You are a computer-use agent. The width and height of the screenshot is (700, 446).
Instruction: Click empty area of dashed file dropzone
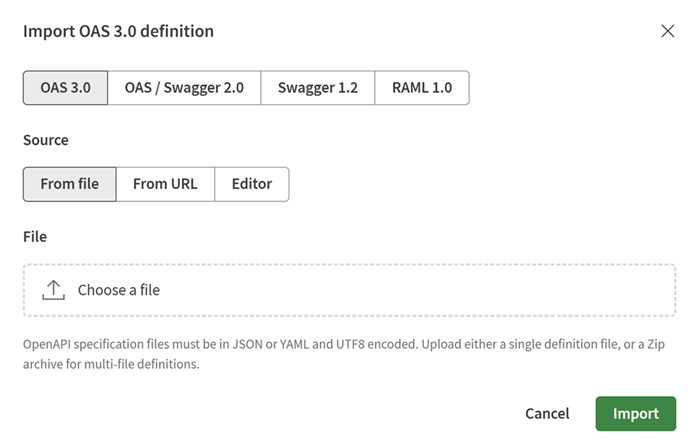415,290
